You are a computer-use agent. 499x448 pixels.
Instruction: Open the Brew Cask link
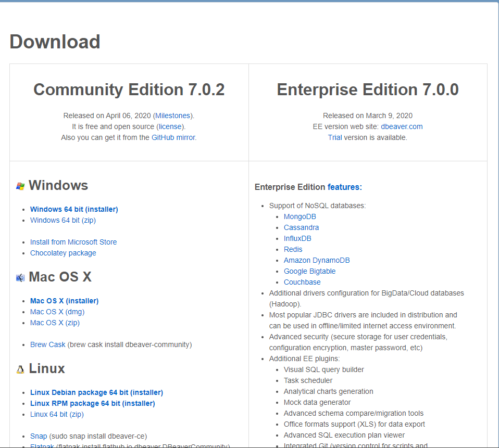[x=48, y=344]
